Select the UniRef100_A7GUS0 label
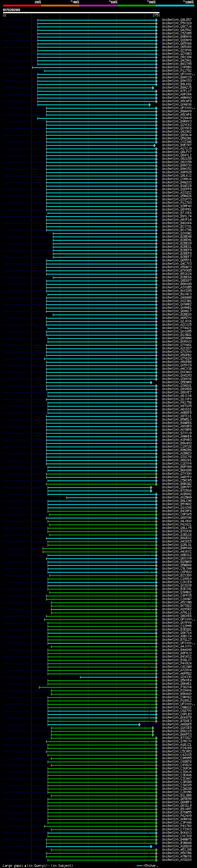This screenshot has height=868, width=197. (x=176, y=860)
